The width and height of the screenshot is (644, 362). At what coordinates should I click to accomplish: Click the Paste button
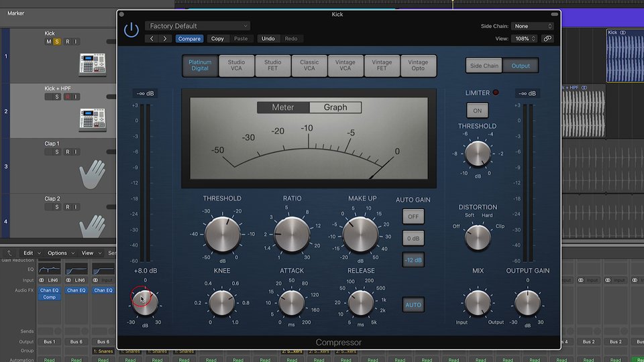(x=241, y=39)
